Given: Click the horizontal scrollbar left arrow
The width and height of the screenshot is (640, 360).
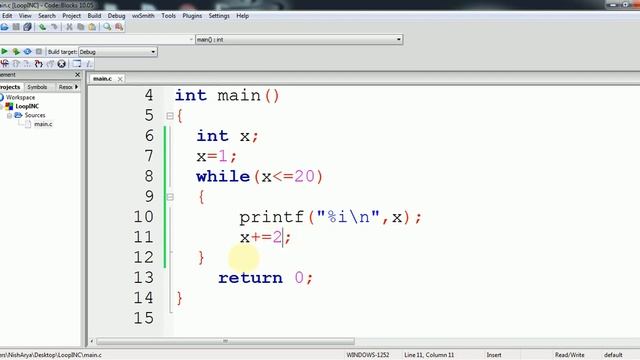Looking at the screenshot, I should (92, 341).
